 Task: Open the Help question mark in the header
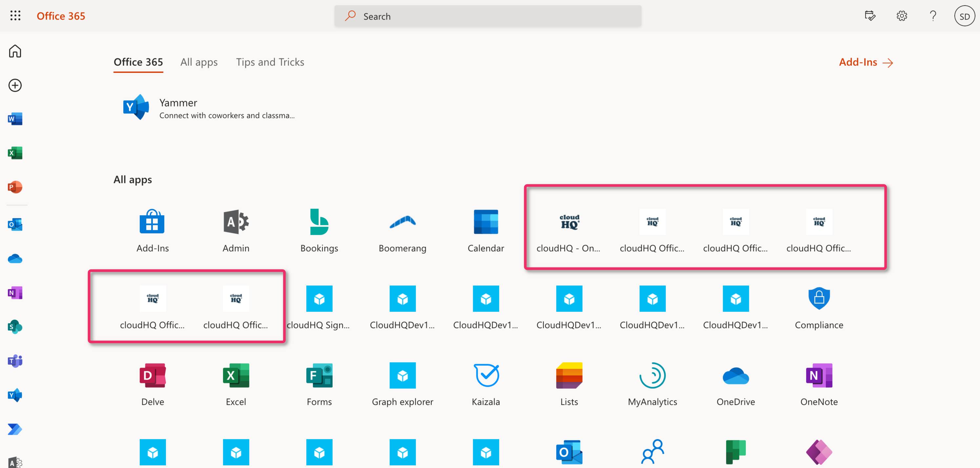pos(933,16)
